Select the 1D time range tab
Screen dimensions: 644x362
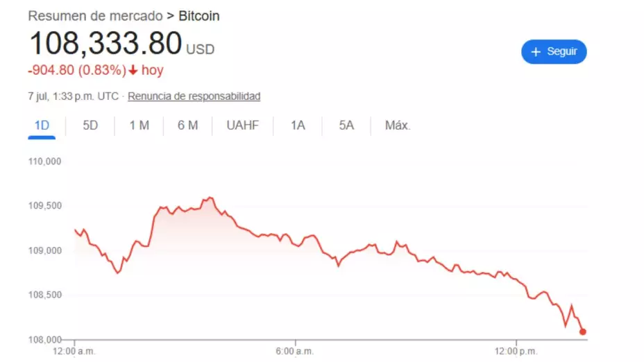(42, 126)
